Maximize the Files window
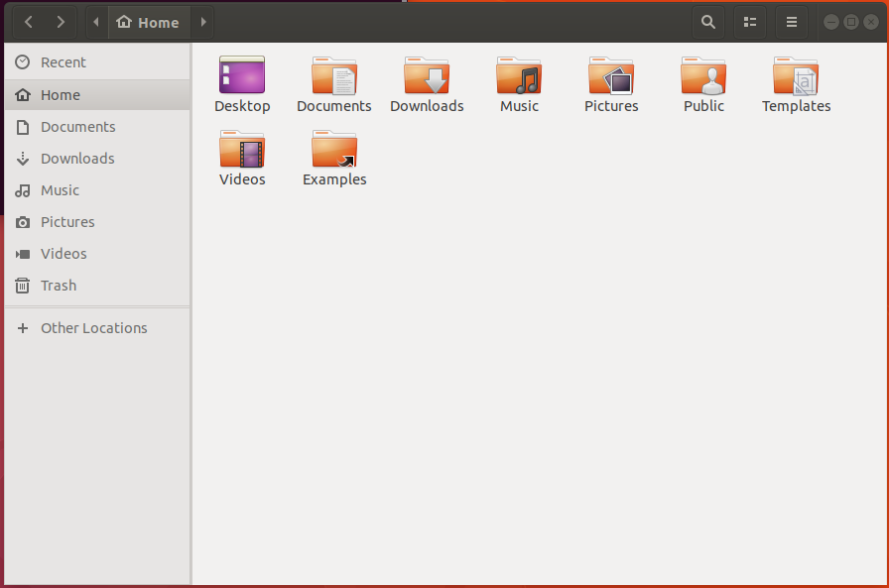This screenshot has width=889, height=588. (x=851, y=22)
